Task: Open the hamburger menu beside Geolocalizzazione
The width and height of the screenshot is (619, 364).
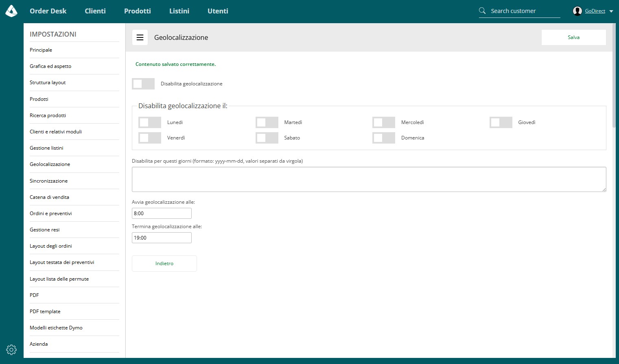Action: point(140,37)
